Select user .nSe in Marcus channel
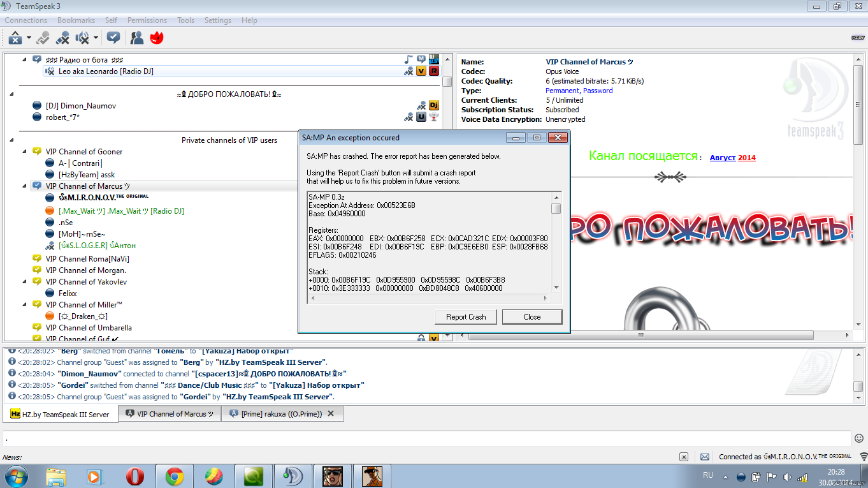 click(66, 222)
